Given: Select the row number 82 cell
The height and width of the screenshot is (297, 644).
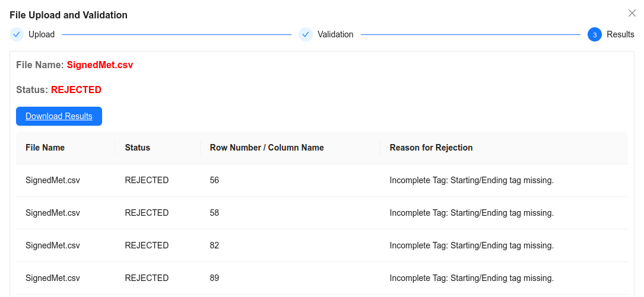Looking at the screenshot, I should [214, 245].
